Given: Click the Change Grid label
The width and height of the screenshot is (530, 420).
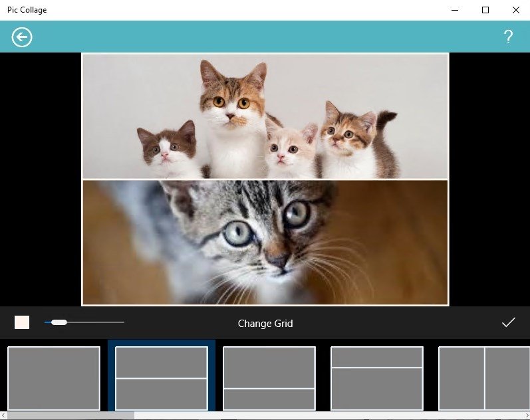Looking at the screenshot, I should tap(265, 324).
